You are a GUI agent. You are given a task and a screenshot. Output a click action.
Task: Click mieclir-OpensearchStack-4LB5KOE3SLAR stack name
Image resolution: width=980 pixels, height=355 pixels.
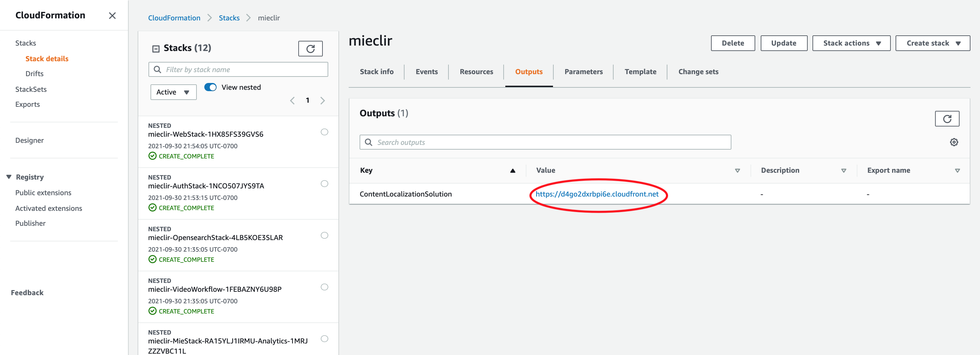point(215,238)
